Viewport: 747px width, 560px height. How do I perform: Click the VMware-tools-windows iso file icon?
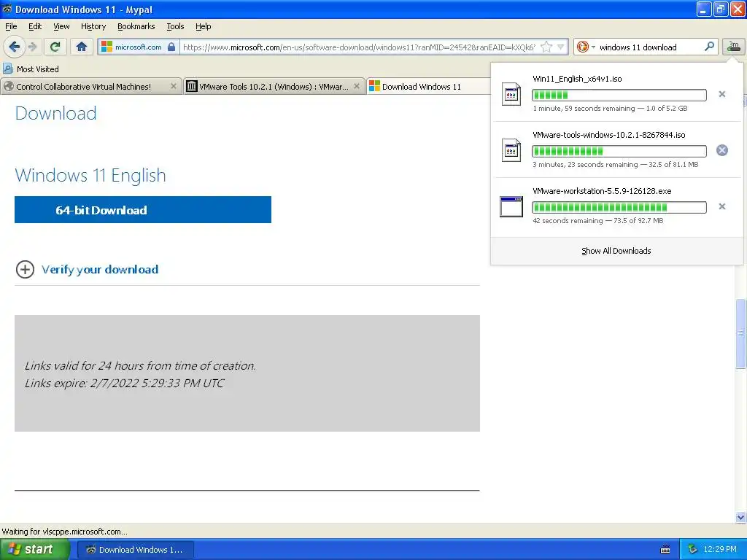pos(511,150)
